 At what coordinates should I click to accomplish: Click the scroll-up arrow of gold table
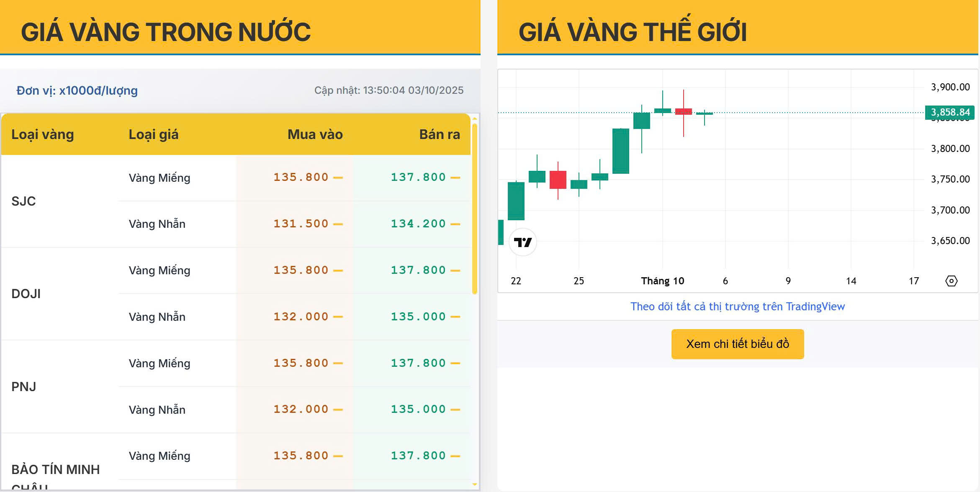[474, 119]
